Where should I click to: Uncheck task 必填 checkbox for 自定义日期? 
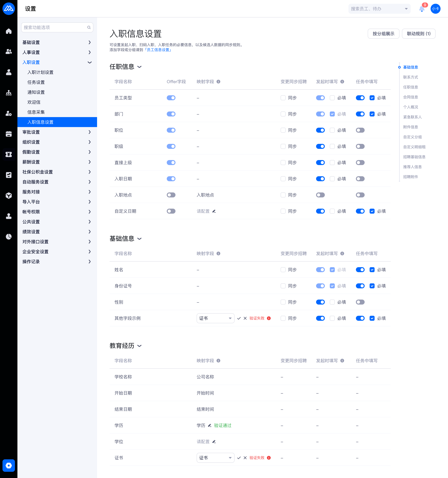[372, 211]
